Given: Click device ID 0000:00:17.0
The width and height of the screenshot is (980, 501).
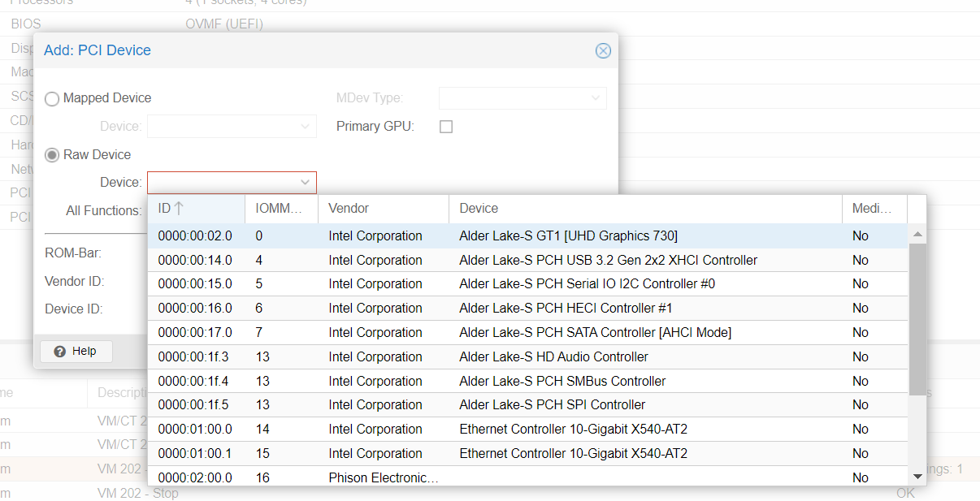Looking at the screenshot, I should 195,333.
